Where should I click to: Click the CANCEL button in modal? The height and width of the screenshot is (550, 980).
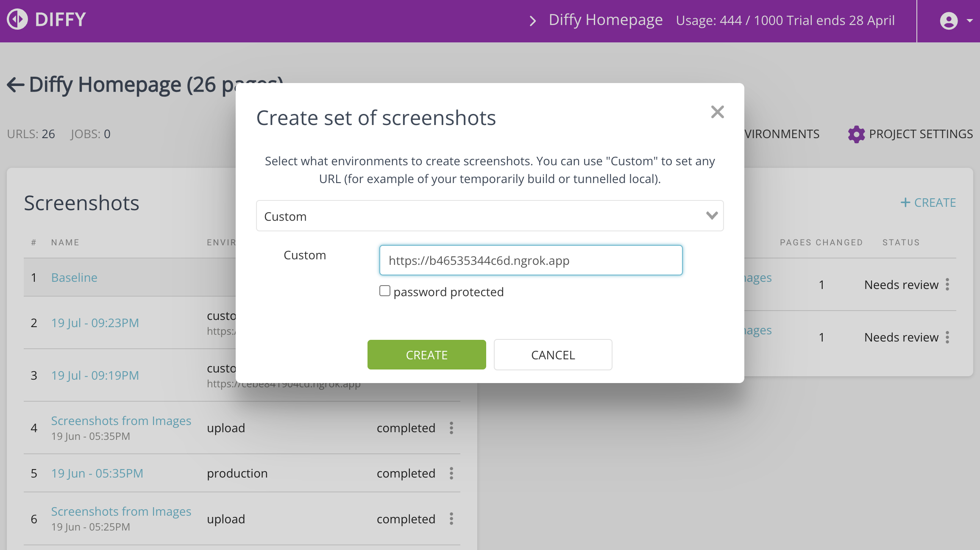(x=553, y=354)
